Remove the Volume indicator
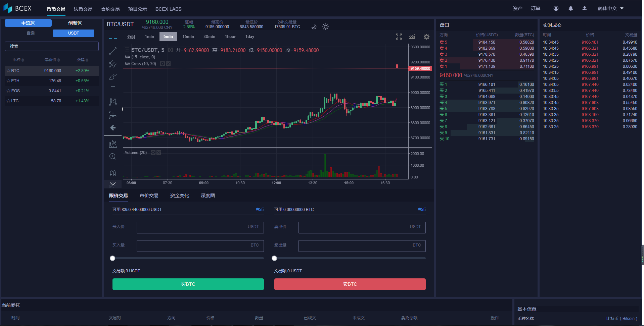 click(x=159, y=153)
